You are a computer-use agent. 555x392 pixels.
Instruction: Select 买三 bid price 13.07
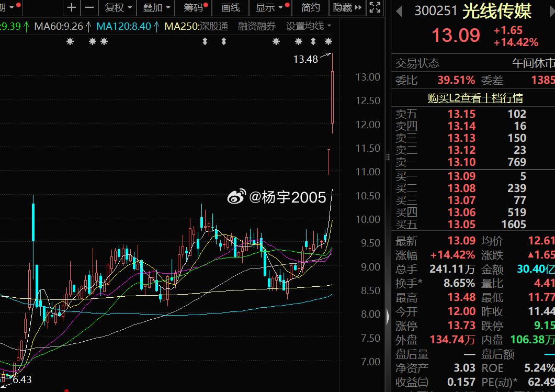[461, 200]
